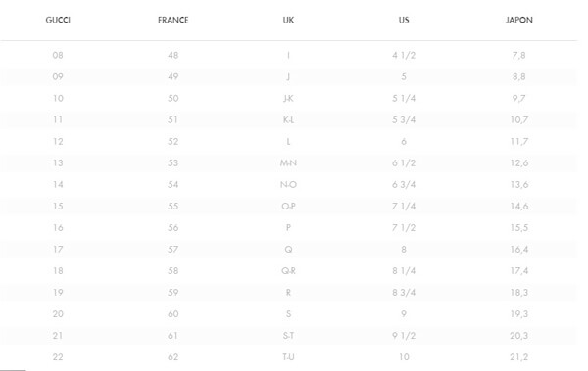
Task: Select UK size T-U cell
Action: coord(288,357)
